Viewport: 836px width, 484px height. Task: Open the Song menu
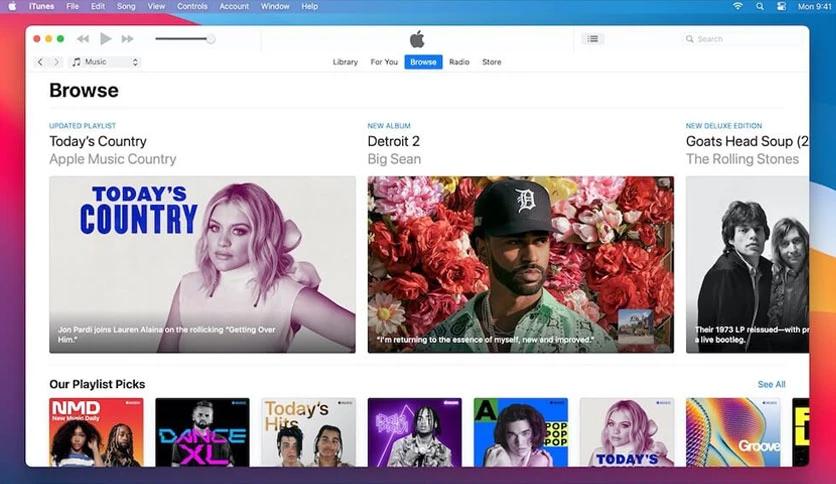126,6
